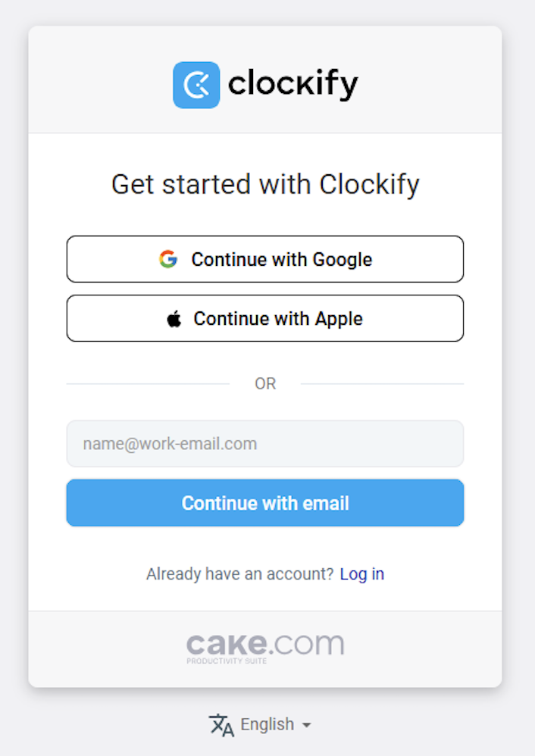Viewport: 535px width, 756px height.
Task: Click the Get started with Clockify heading
Action: (265, 184)
